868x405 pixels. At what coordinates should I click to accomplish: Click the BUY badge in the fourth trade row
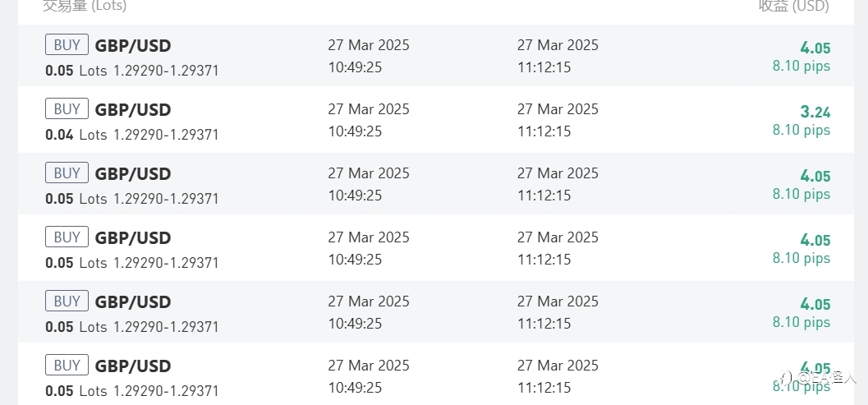click(67, 237)
